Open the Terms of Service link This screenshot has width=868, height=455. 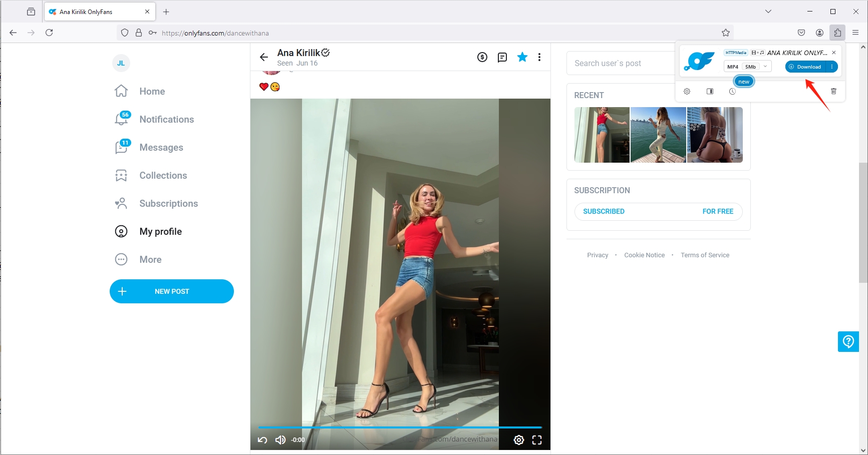point(705,255)
